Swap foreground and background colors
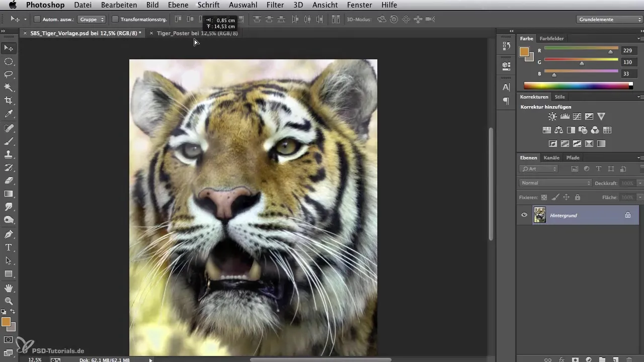This screenshot has width=644, height=362. (13, 312)
